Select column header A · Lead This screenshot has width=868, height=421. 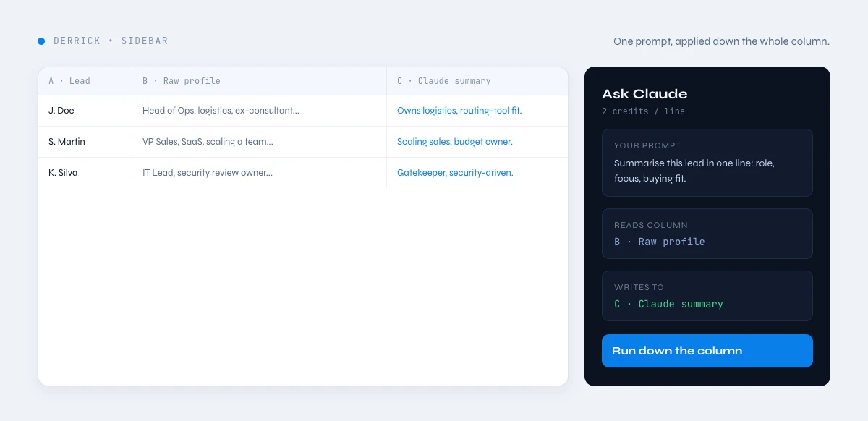(x=85, y=81)
